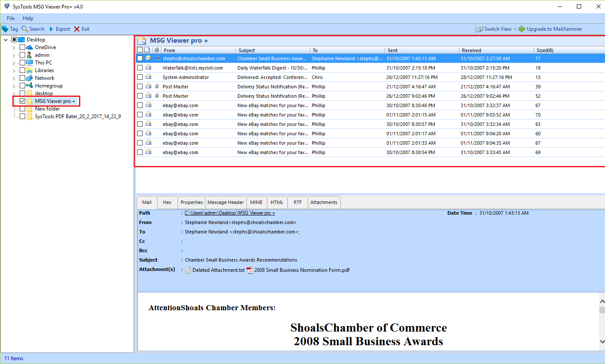Click the envelope icon of the WaterTalk email

pyautogui.click(x=148, y=67)
